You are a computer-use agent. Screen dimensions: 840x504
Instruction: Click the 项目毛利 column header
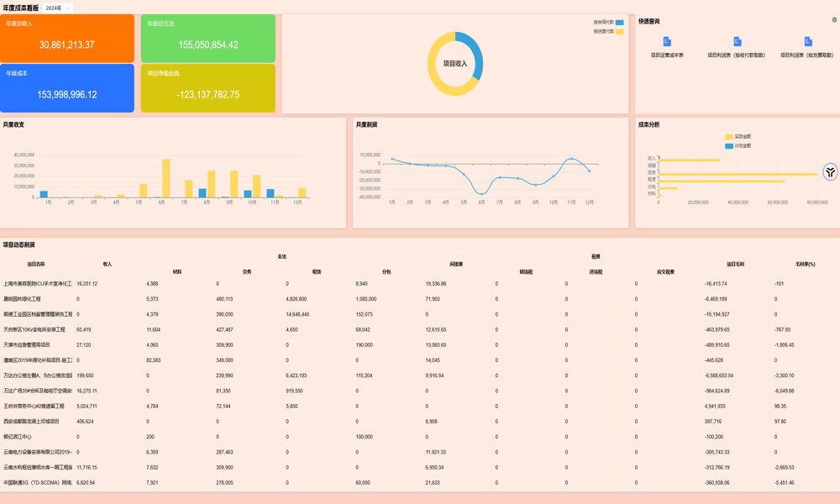click(735, 265)
